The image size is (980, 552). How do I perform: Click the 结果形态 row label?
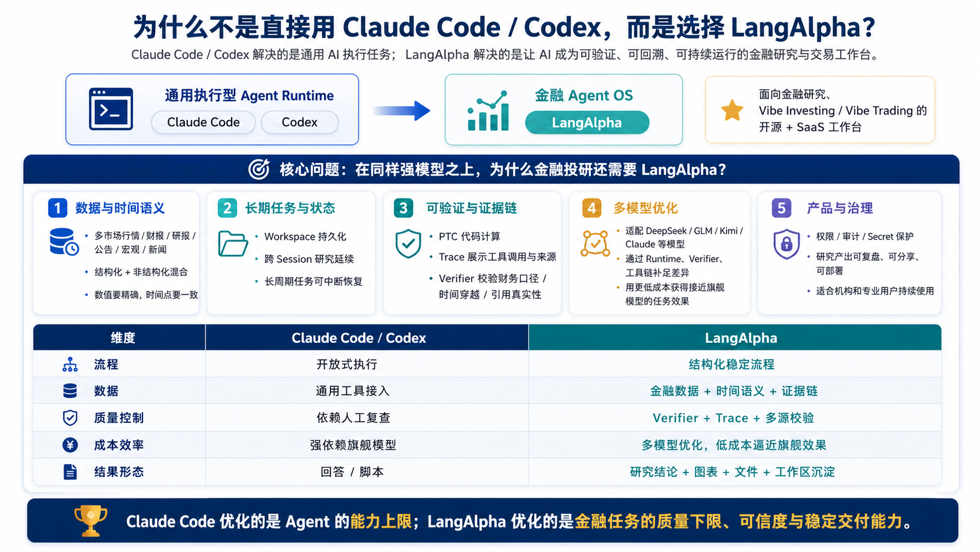119,472
